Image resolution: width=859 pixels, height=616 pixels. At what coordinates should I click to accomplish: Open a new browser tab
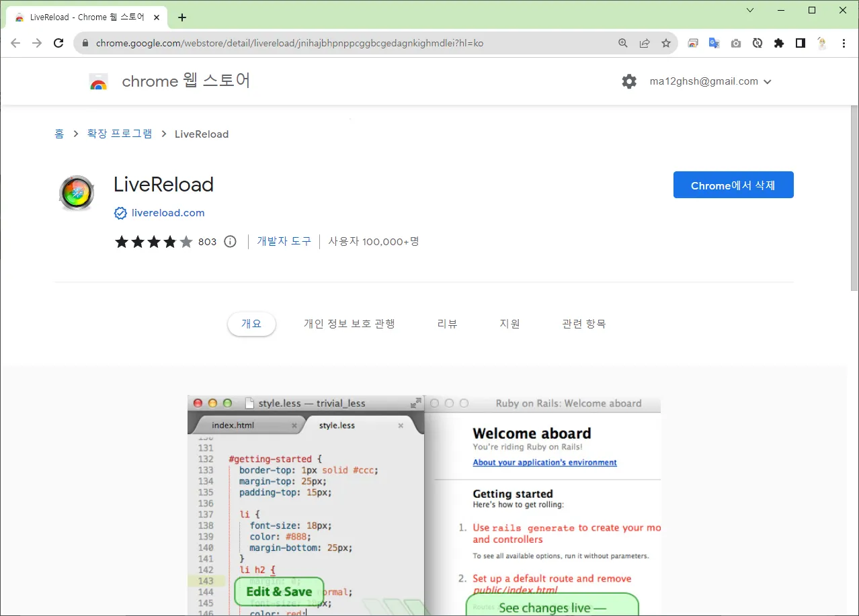tap(181, 17)
